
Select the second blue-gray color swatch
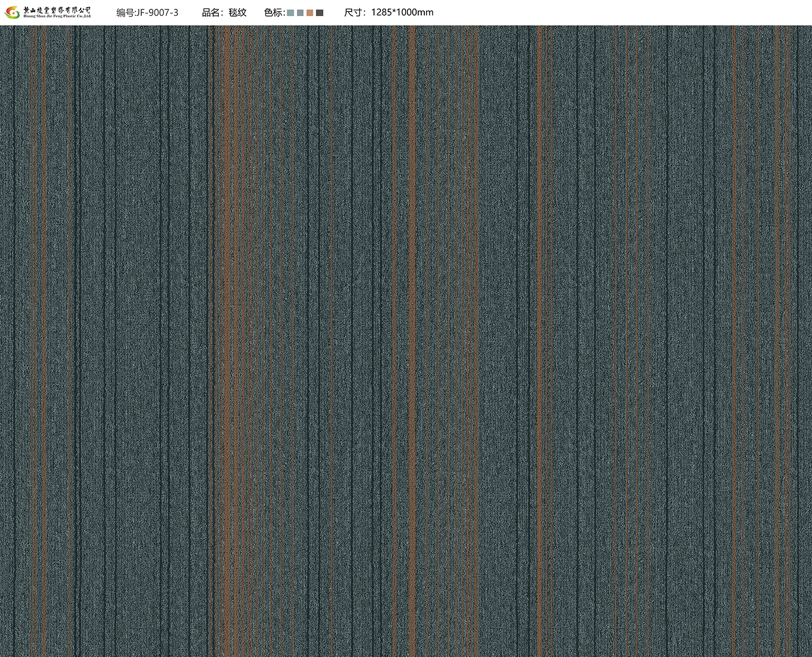pyautogui.click(x=300, y=13)
